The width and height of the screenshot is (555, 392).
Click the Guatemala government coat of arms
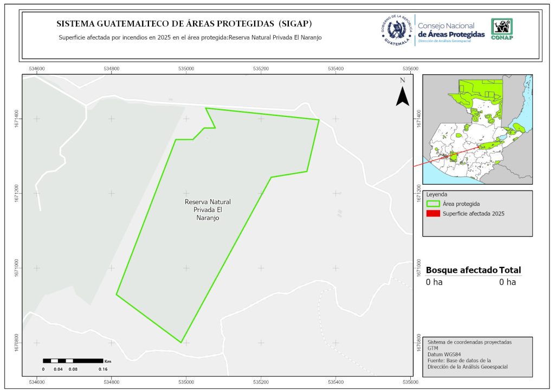(397, 30)
